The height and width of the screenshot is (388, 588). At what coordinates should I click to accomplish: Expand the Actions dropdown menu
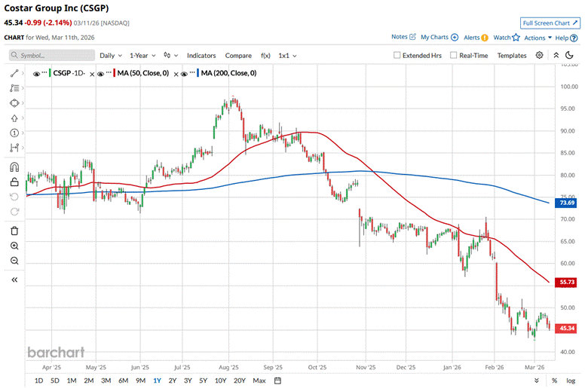pyautogui.click(x=538, y=37)
